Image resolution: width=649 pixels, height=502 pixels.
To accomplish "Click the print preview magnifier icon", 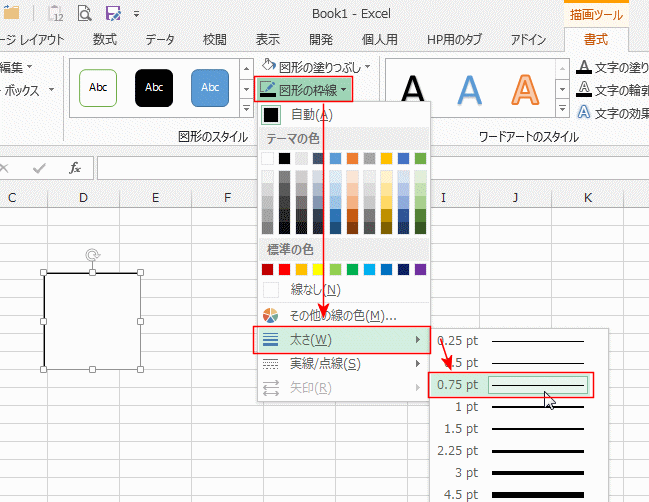I will click(x=84, y=14).
